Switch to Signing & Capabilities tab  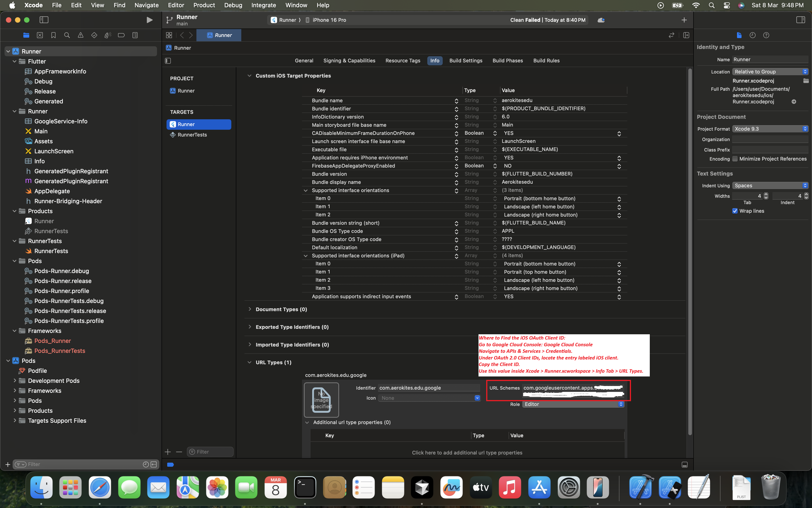[x=349, y=61]
